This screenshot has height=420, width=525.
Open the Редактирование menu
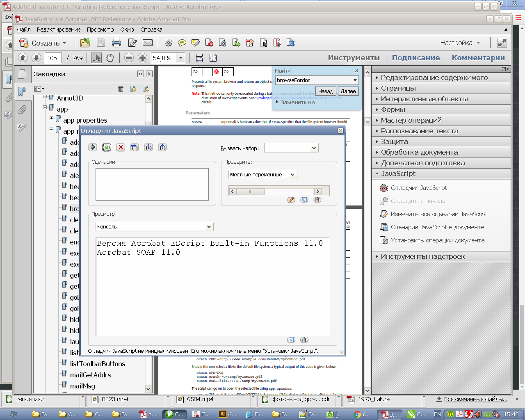click(x=59, y=30)
